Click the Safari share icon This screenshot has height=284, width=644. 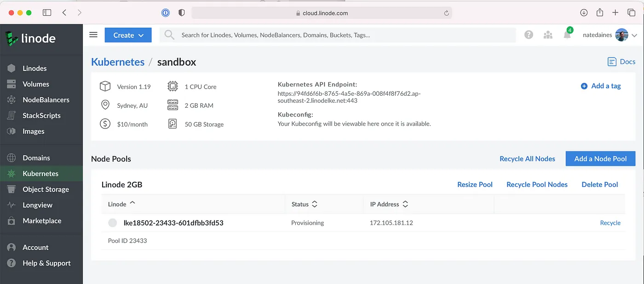point(599,13)
